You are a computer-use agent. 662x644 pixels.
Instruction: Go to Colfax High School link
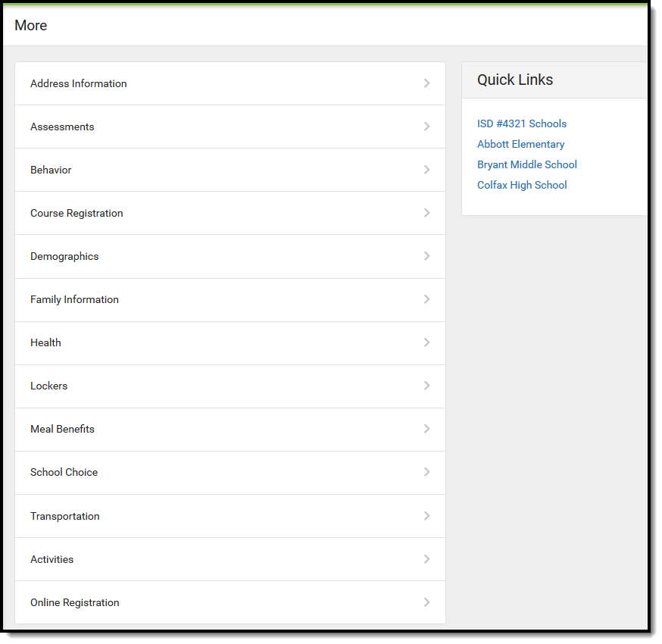click(x=522, y=185)
